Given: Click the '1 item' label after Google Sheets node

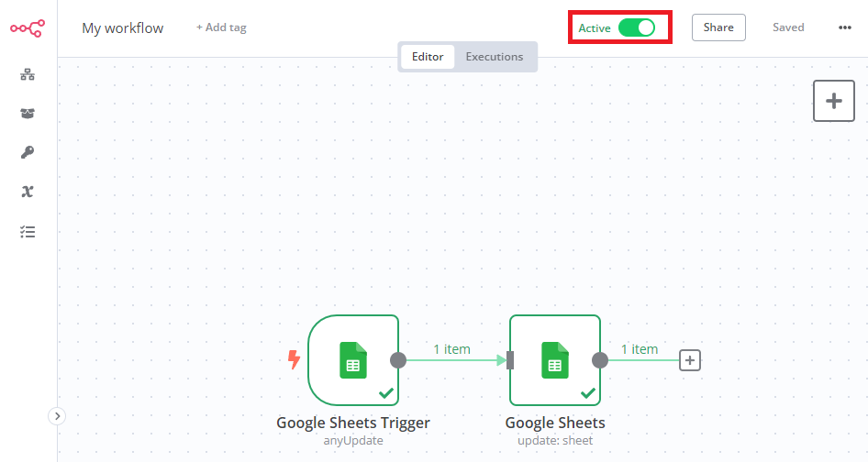Looking at the screenshot, I should pos(640,349).
